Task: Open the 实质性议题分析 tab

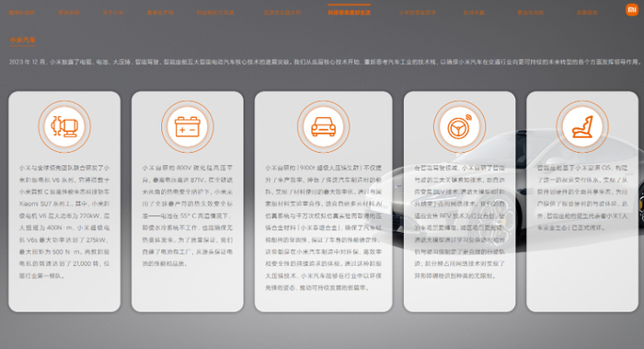Action: pos(282,13)
